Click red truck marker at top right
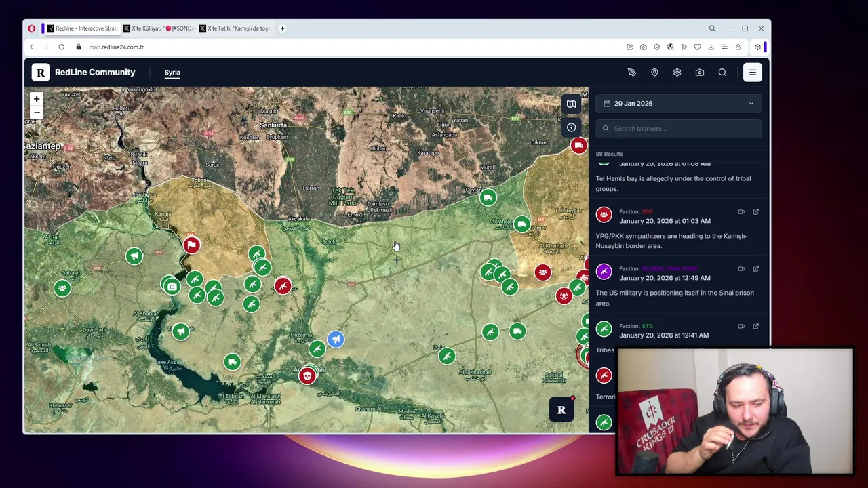Screen dimensions: 868x488 point(578,146)
